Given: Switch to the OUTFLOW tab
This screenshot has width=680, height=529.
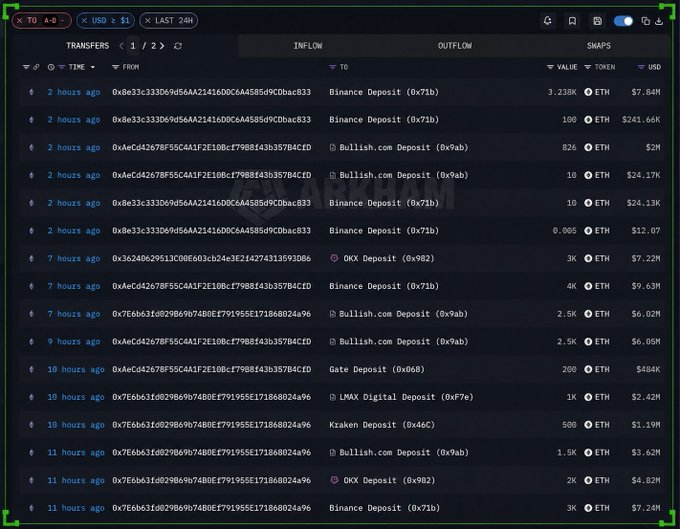Looking at the screenshot, I should point(454,46).
